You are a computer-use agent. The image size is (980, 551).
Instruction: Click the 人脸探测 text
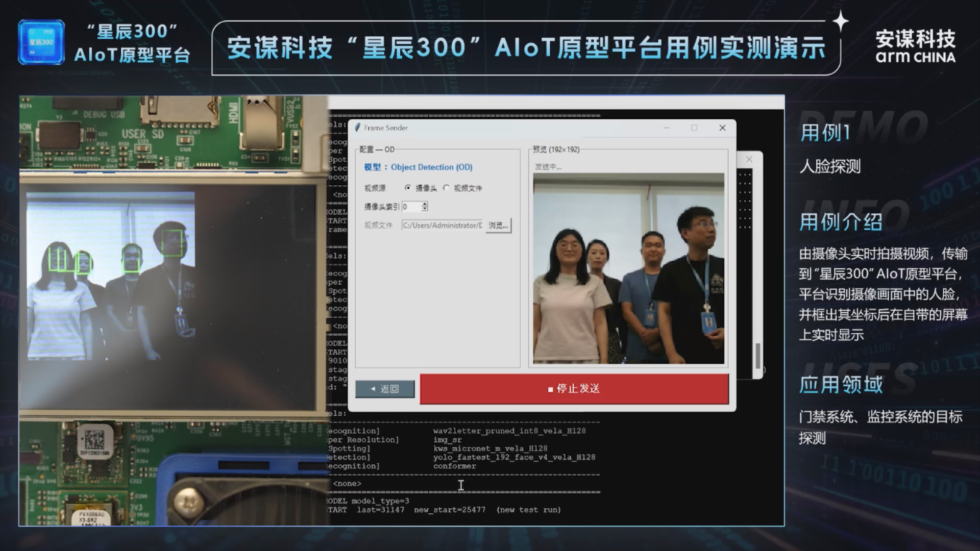830,166
